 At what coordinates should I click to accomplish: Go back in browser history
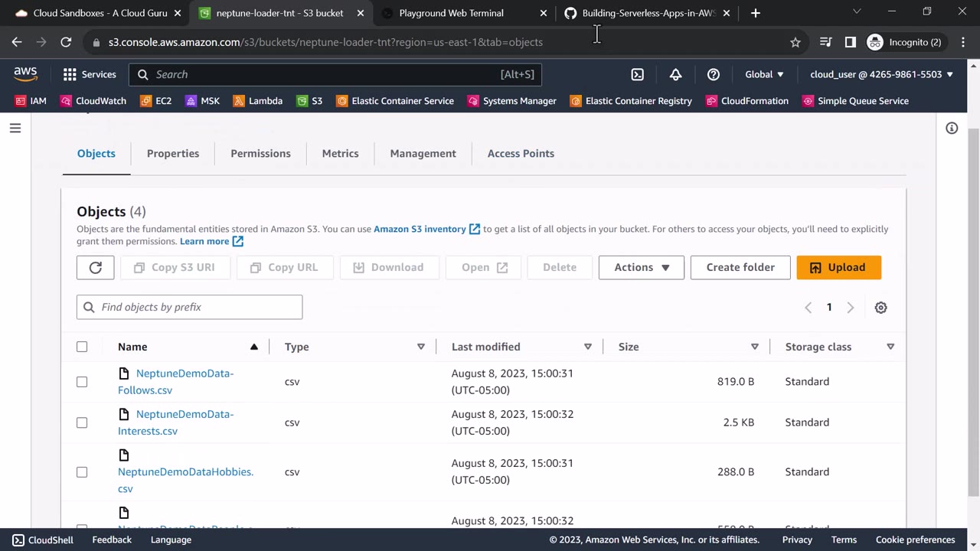coord(17,42)
